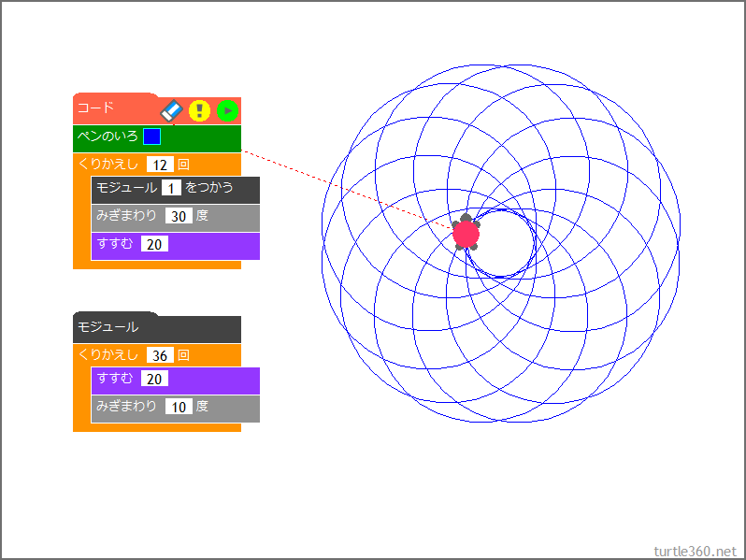
Task: Select the くりかえし label with 12 回
Action: [108, 165]
